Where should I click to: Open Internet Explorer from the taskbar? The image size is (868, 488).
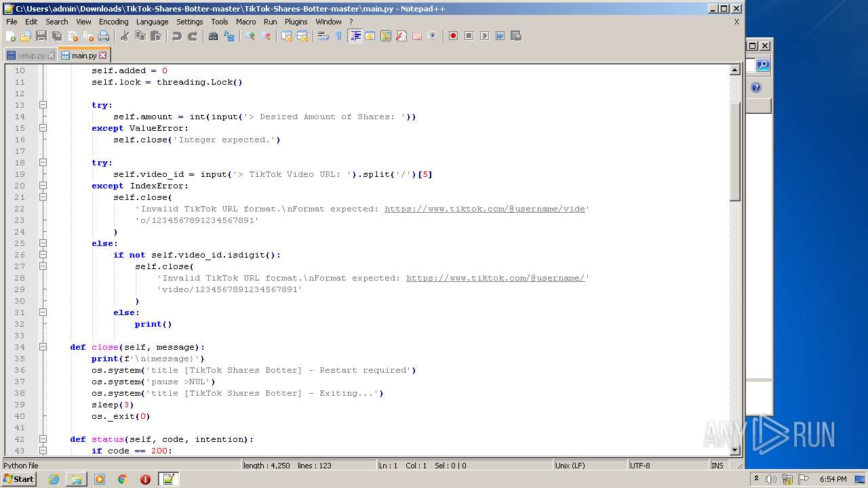[x=54, y=479]
